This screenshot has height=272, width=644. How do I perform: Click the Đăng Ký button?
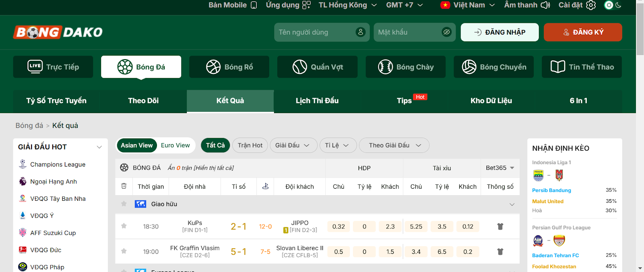pos(583,32)
